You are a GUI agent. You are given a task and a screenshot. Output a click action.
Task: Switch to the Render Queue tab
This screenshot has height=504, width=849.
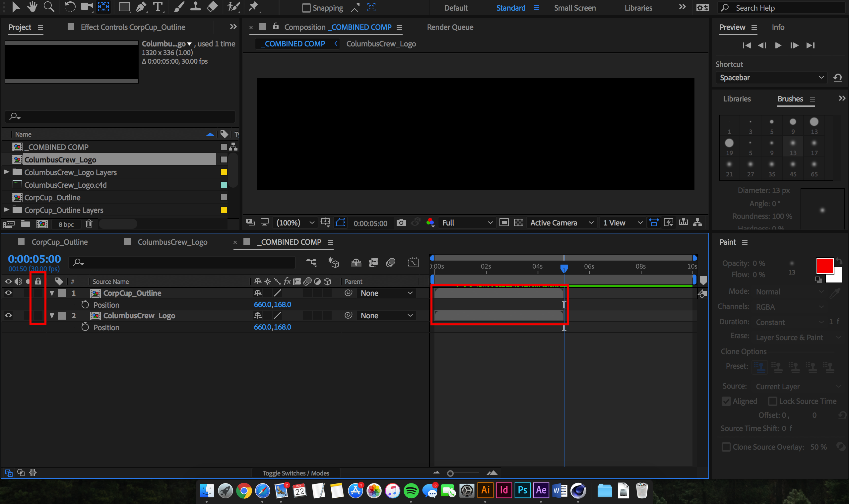point(450,27)
